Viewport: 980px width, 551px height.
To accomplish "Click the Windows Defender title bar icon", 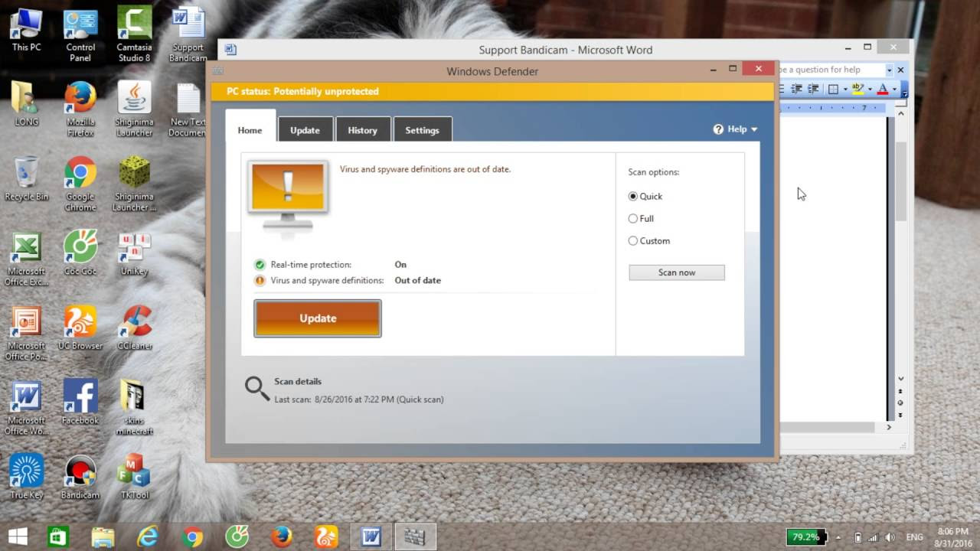I will [x=218, y=70].
